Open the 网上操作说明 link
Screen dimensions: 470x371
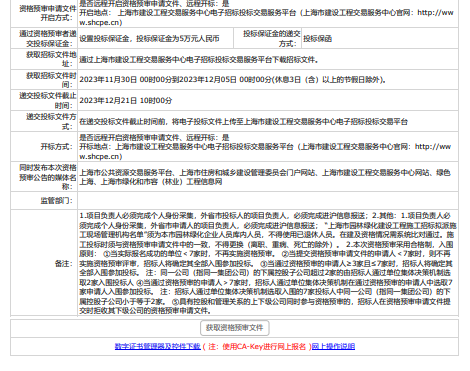333,347
